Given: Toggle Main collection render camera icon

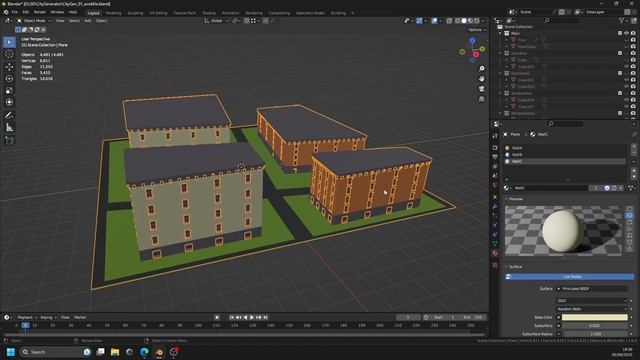Looking at the screenshot, I should coord(633,33).
